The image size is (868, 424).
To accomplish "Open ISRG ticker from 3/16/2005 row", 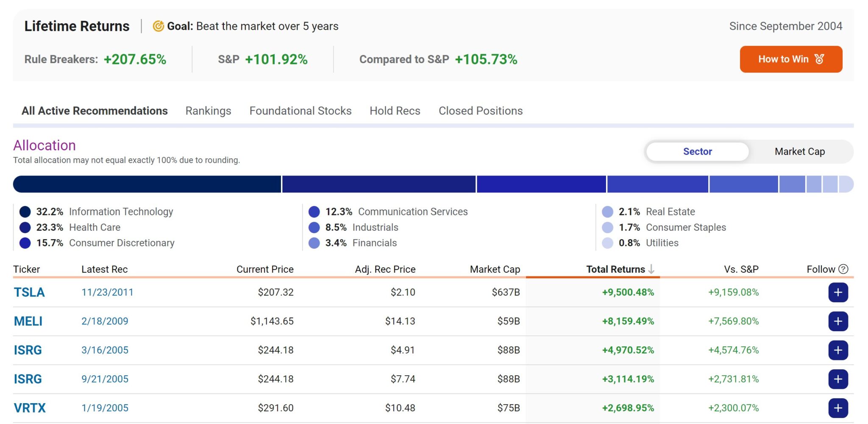I will [x=28, y=350].
